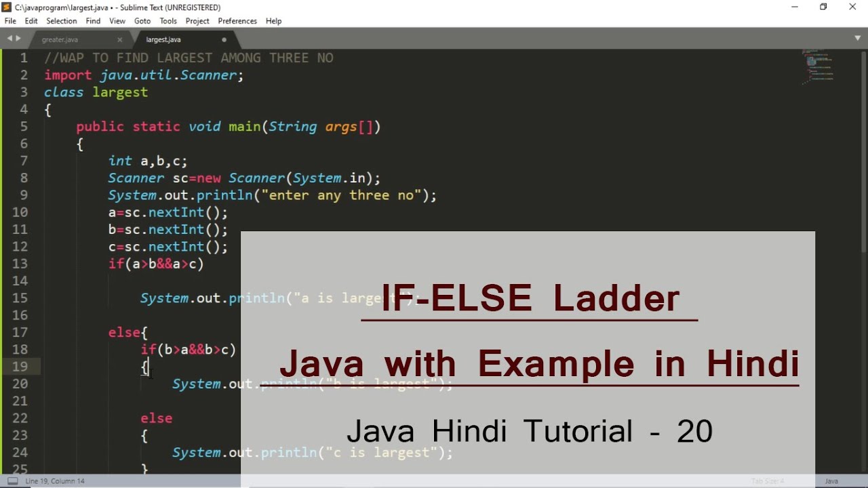Open the File menu
This screenshot has height=488, width=868.
point(10,21)
